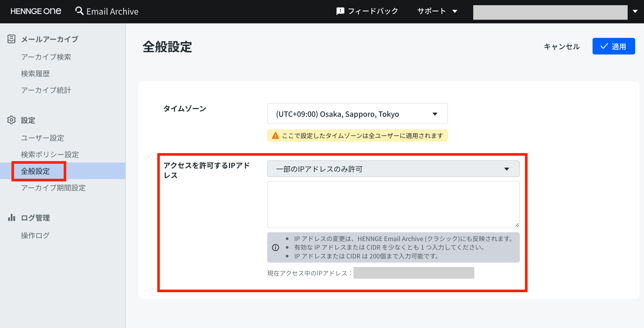The height and width of the screenshot is (328, 644).
Task: Click the メールアーカイブ section heading
Action: pyautogui.click(x=49, y=39)
